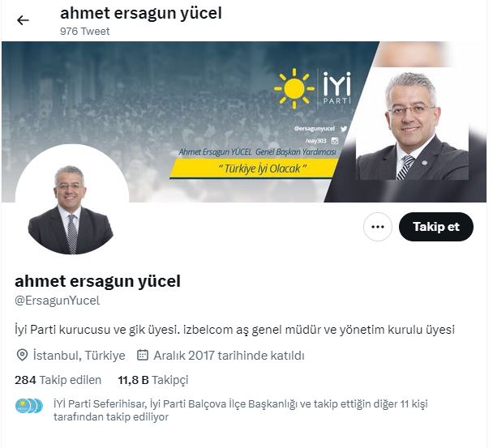Click the yellow Türkiye İyi Olacak slogan bar
This screenshot has height=448, width=493.
[254, 169]
